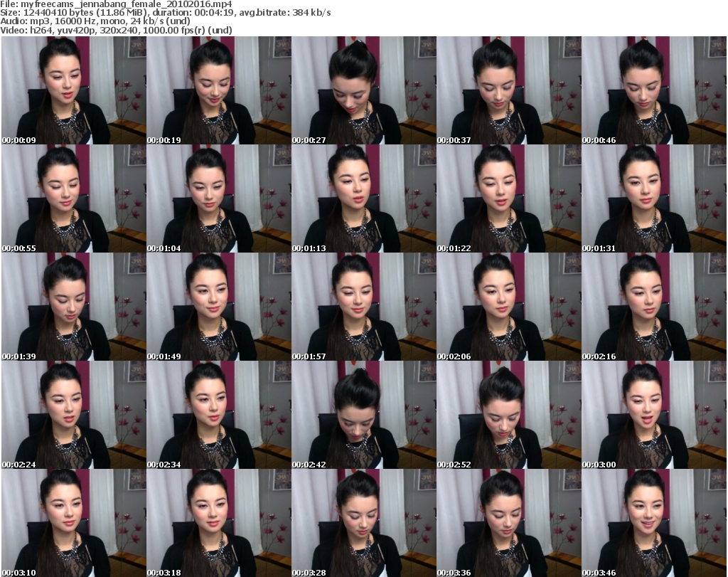This screenshot has height=577, width=728.
Task: Click the thumbnail stamped 00:01:04
Action: tap(219, 198)
